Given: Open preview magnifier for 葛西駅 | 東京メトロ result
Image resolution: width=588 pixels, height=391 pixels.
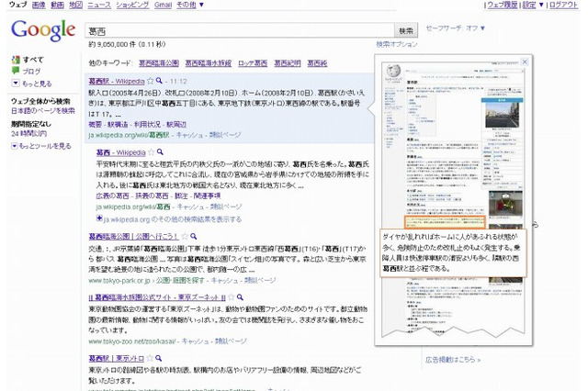Looking at the screenshot, I should pos(159,358).
